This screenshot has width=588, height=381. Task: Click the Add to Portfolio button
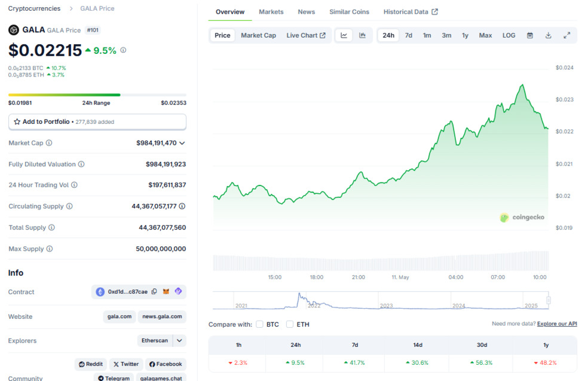97,121
